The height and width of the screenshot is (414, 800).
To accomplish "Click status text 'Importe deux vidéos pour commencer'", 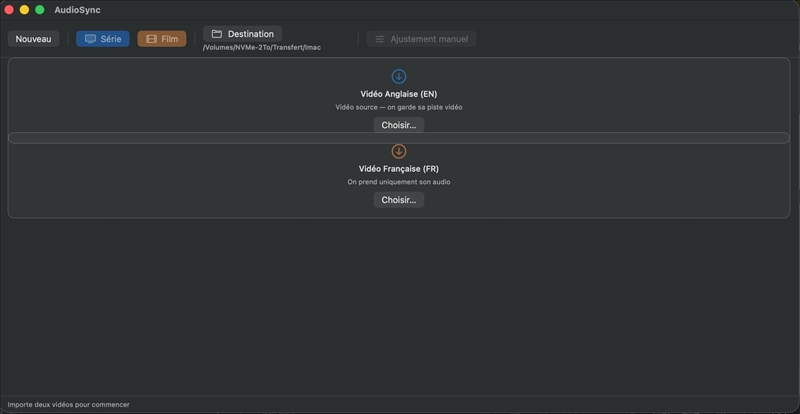I will pyautogui.click(x=68, y=404).
